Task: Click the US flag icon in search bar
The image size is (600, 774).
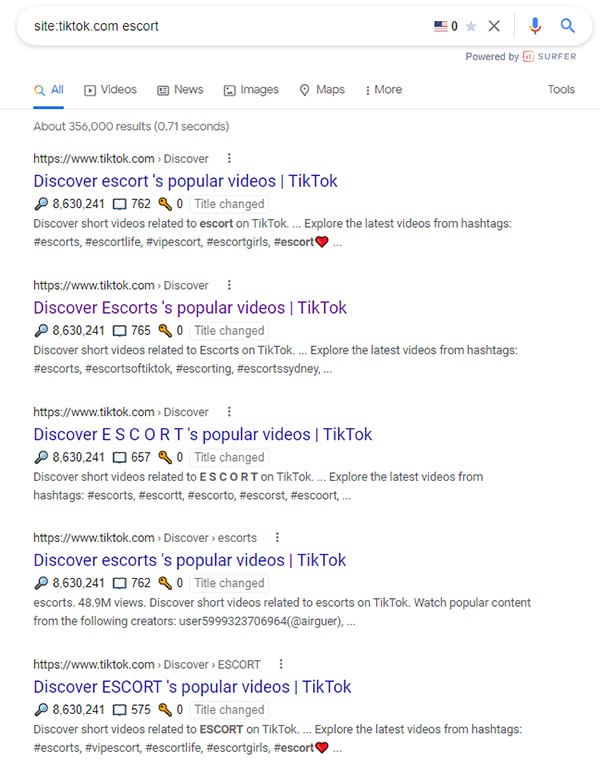Action: (x=440, y=26)
